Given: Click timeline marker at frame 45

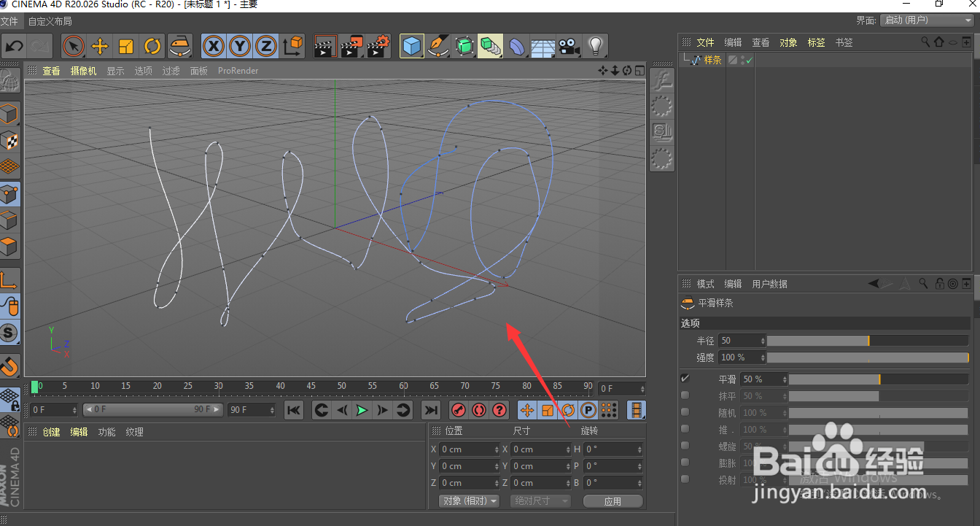Looking at the screenshot, I should pos(311,386).
